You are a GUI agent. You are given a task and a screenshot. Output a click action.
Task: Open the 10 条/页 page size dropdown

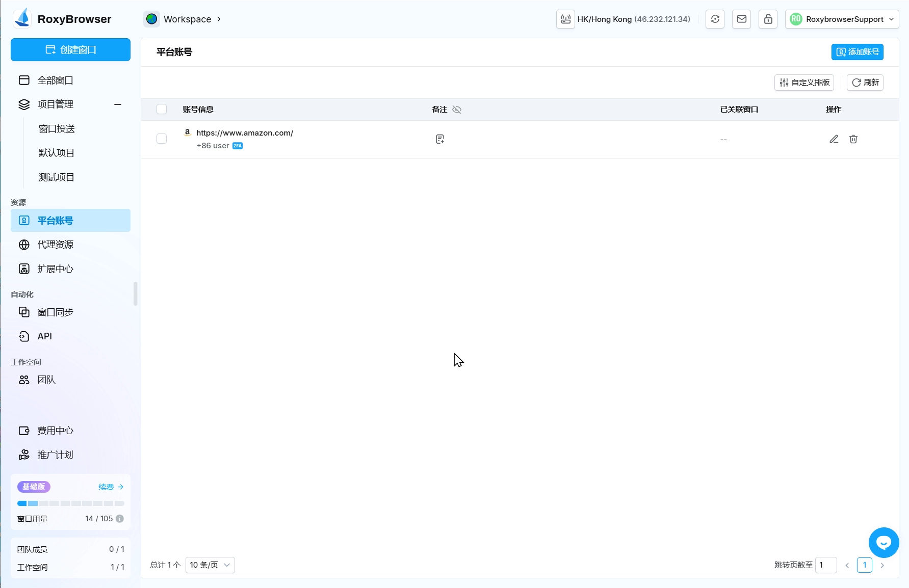pos(210,565)
